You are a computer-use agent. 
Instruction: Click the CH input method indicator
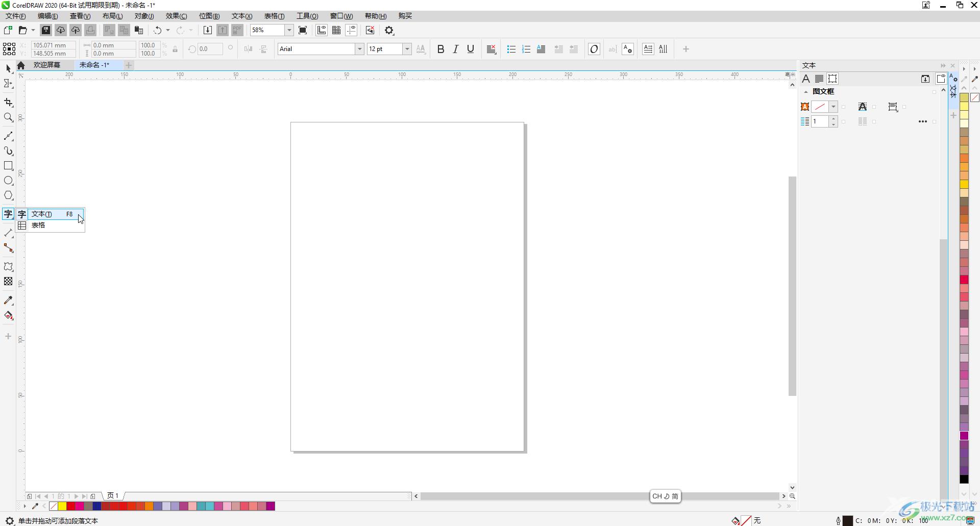pyautogui.click(x=665, y=496)
